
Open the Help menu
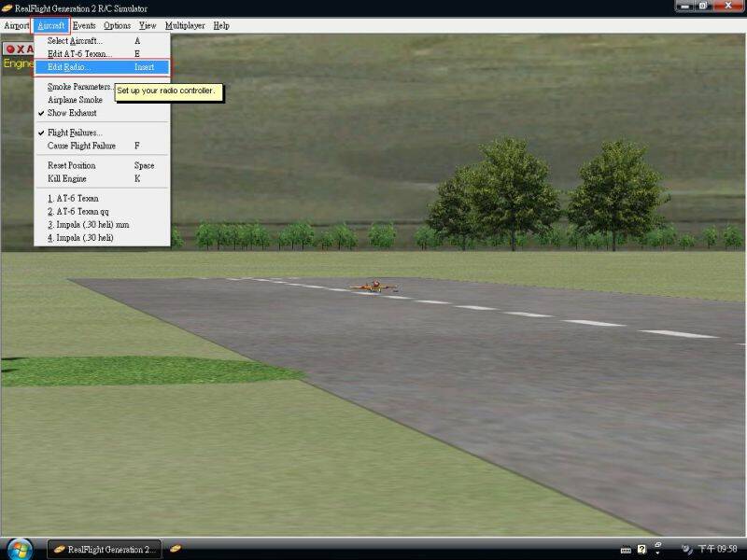coord(221,26)
